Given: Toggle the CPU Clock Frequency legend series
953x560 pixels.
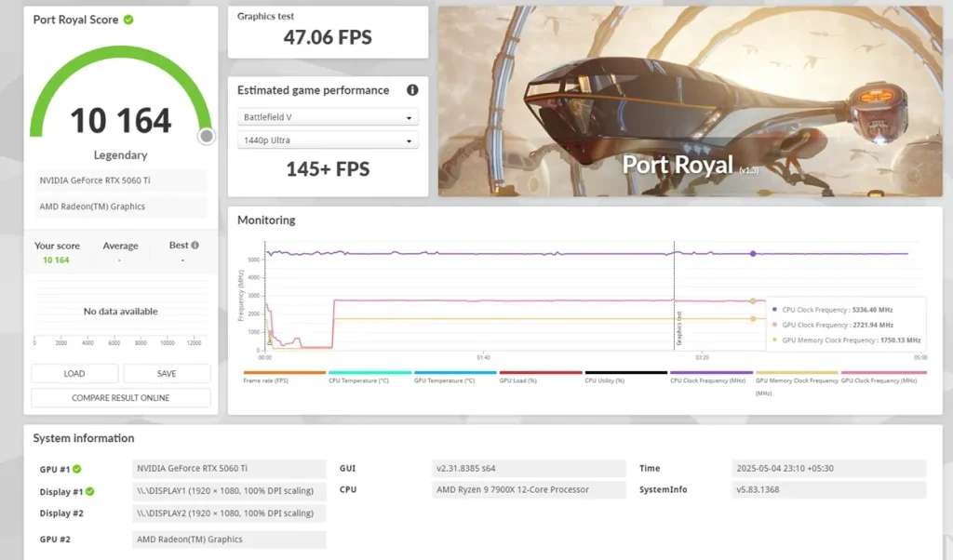Looking at the screenshot, I should pos(708,380).
